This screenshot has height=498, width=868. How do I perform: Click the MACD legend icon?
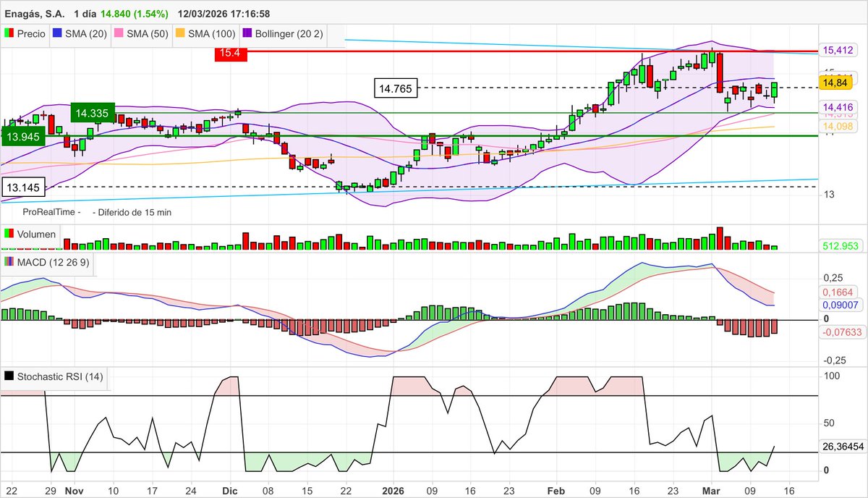(x=9, y=263)
